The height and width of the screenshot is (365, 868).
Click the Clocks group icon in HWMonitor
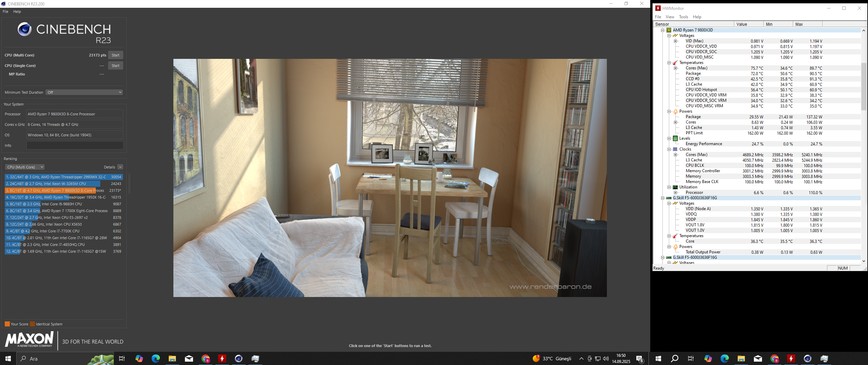675,149
